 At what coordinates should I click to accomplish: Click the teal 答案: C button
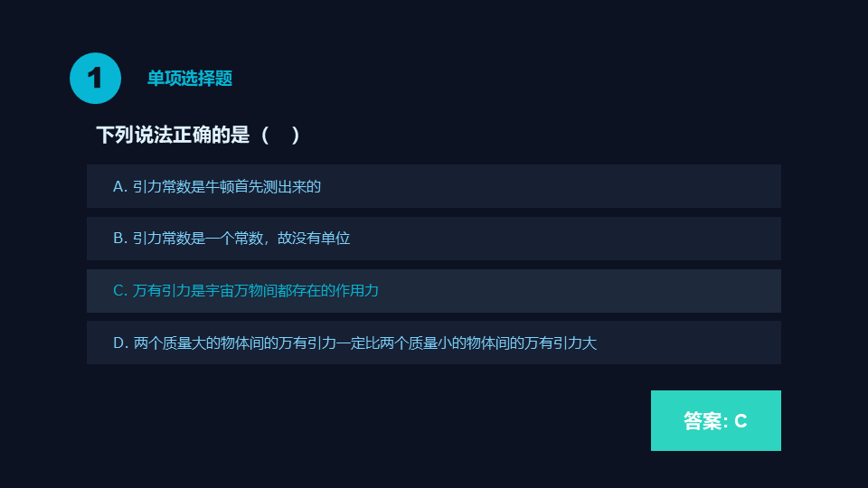[715, 420]
